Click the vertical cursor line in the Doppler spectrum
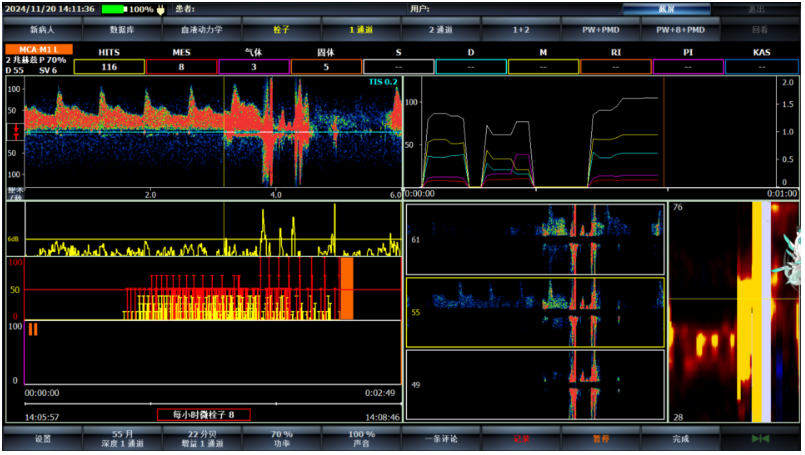Screen dimensions: 805x455 tap(224, 131)
